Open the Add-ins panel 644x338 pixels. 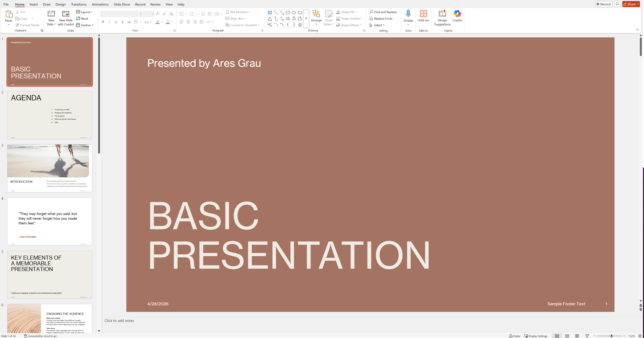(424, 16)
